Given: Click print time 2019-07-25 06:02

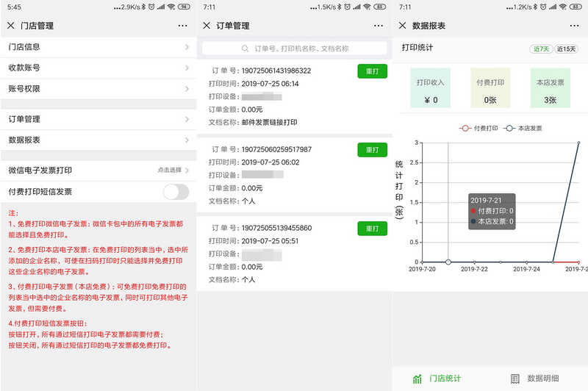Looking at the screenshot, I should 270,162.
